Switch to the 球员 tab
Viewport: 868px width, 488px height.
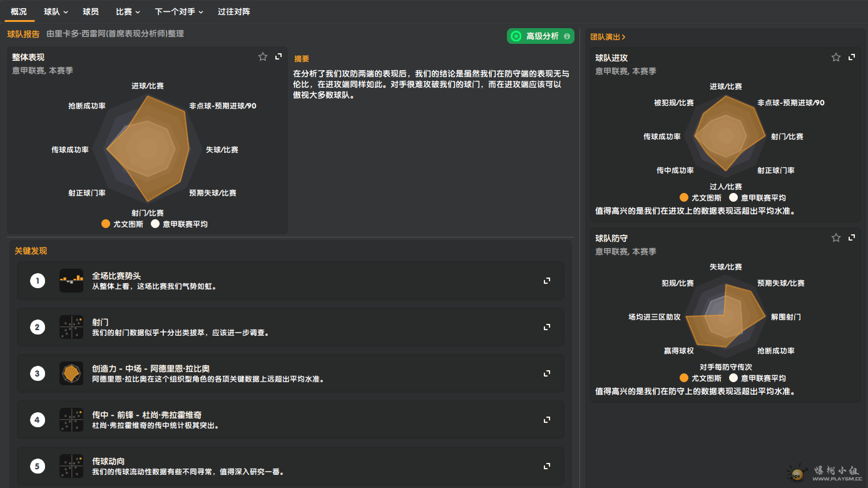[x=91, y=12]
